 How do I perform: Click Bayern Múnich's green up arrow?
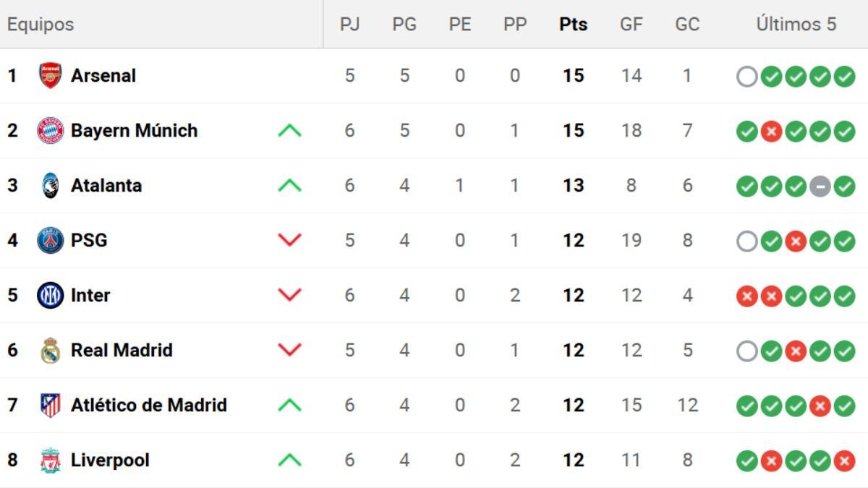click(x=289, y=131)
